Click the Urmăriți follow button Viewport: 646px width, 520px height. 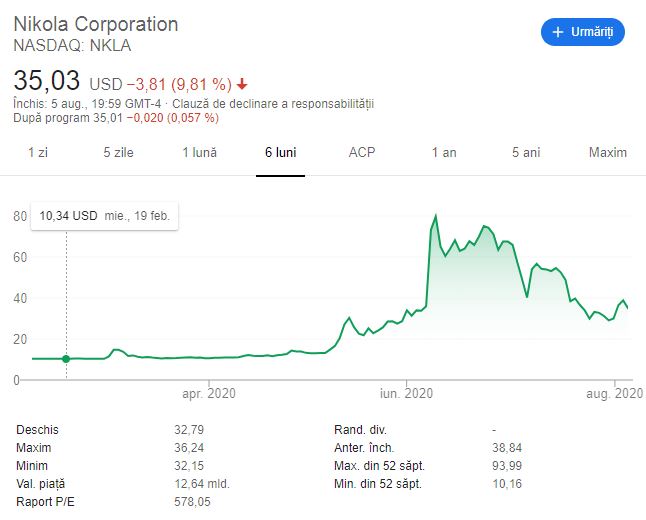coord(583,32)
